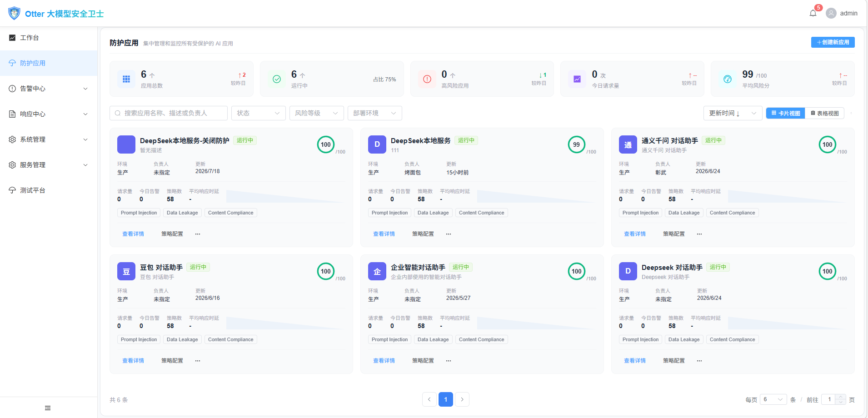Click the 响应中心 document icon
Screen dimensions: 868x418
click(12, 114)
